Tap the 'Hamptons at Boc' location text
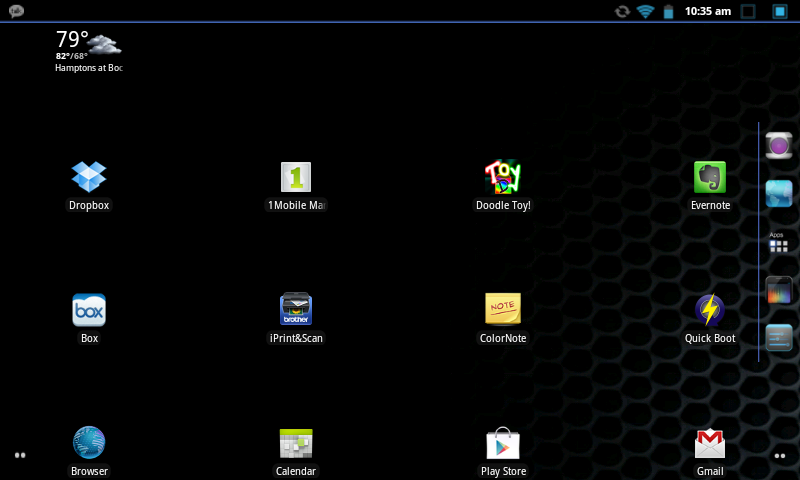 (x=89, y=68)
